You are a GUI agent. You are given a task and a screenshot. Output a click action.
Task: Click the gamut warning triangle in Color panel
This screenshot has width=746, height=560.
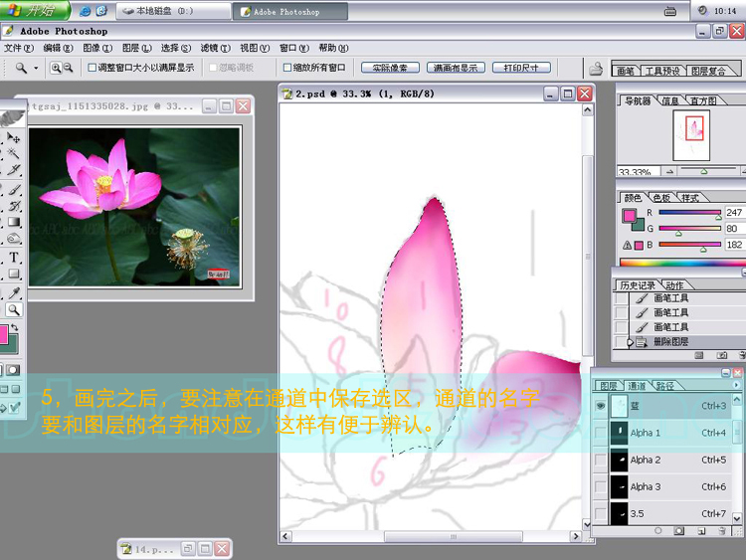[x=627, y=245]
